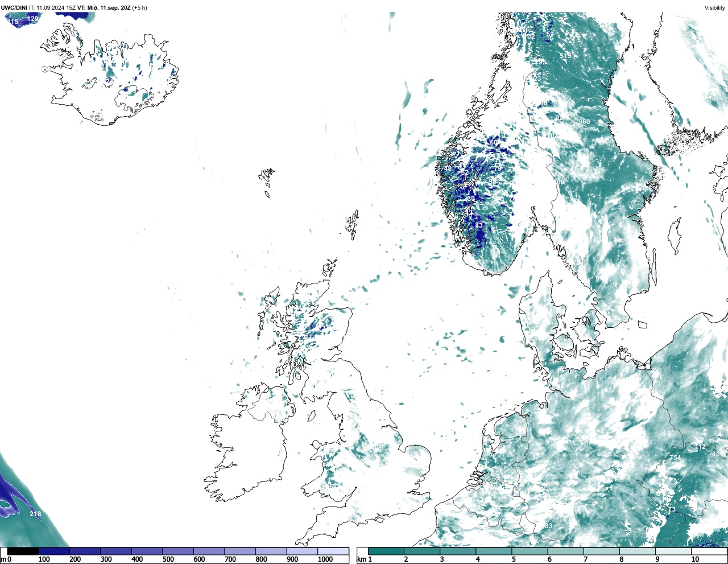Click the 900–1000 m pale lilac swatch

[302, 551]
